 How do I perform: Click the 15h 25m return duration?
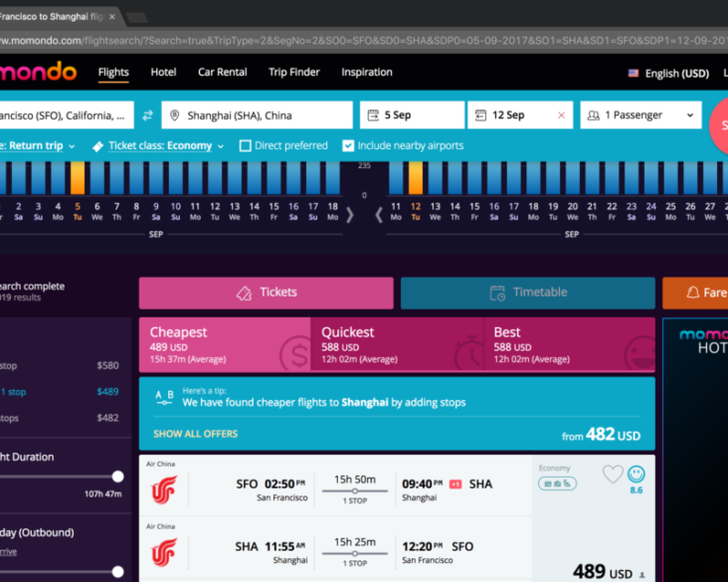(x=355, y=542)
